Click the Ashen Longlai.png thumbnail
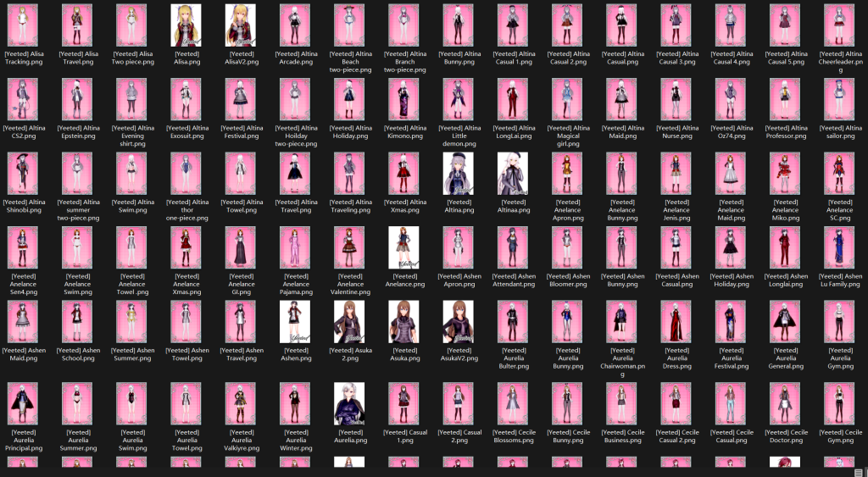Screen dimensions: 868x477 785,248
